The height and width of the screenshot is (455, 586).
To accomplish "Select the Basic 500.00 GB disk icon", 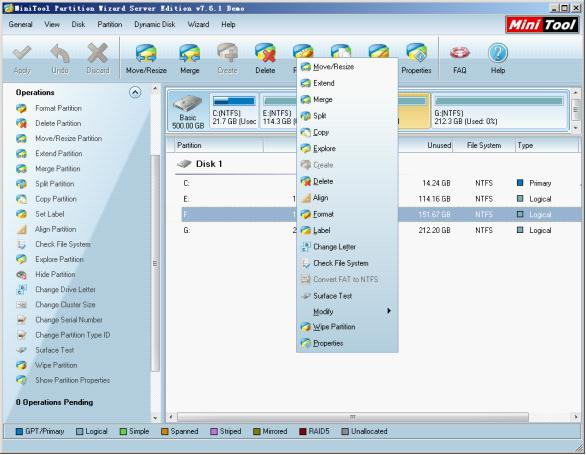I will point(188,111).
